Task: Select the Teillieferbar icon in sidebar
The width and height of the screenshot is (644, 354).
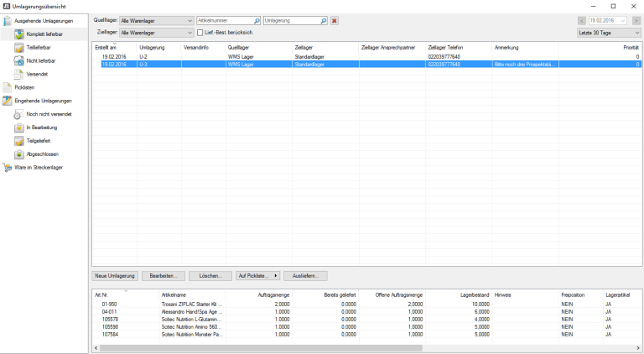Action: point(19,48)
